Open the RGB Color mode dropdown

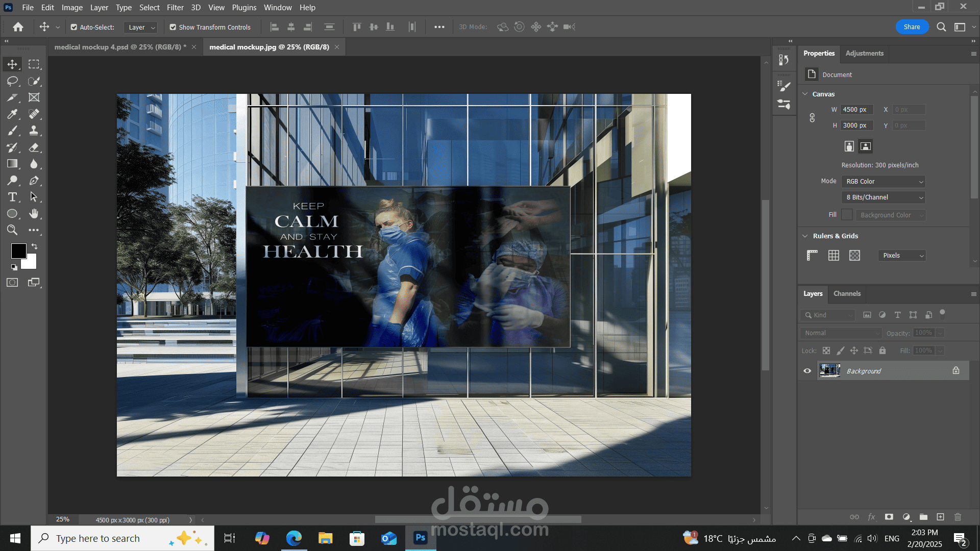tap(884, 182)
